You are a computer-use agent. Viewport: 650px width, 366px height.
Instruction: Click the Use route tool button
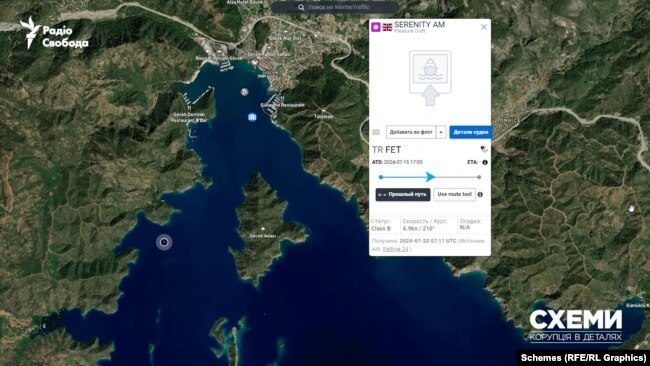(454, 194)
